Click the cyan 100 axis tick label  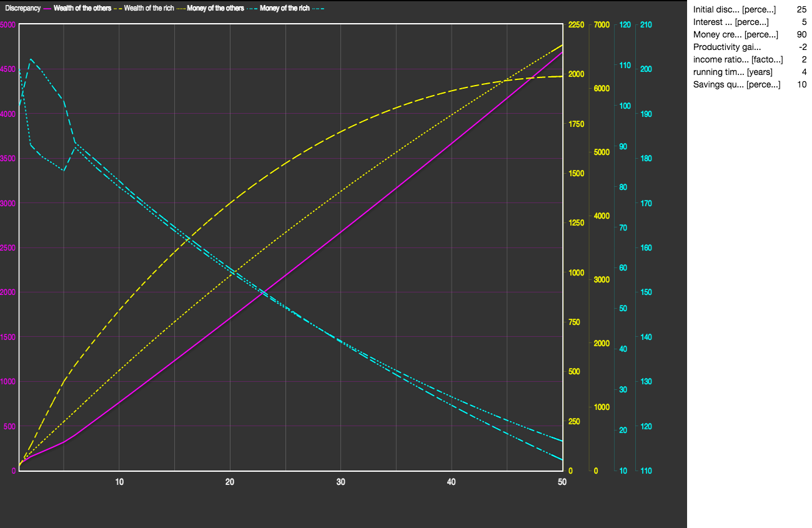click(624, 106)
